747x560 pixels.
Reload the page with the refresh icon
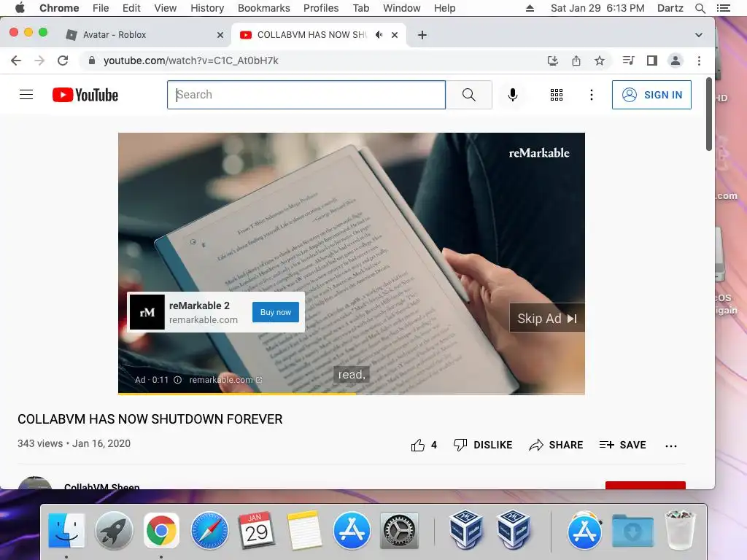[x=63, y=61]
